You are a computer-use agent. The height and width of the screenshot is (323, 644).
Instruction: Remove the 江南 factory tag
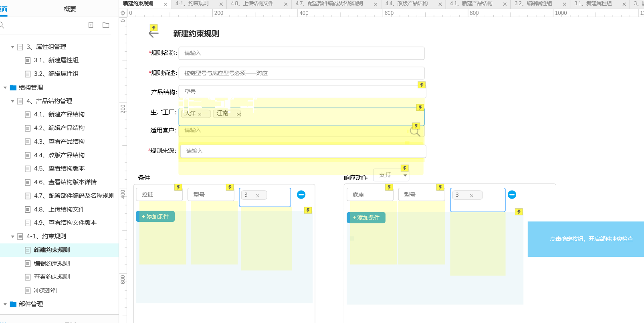click(238, 114)
